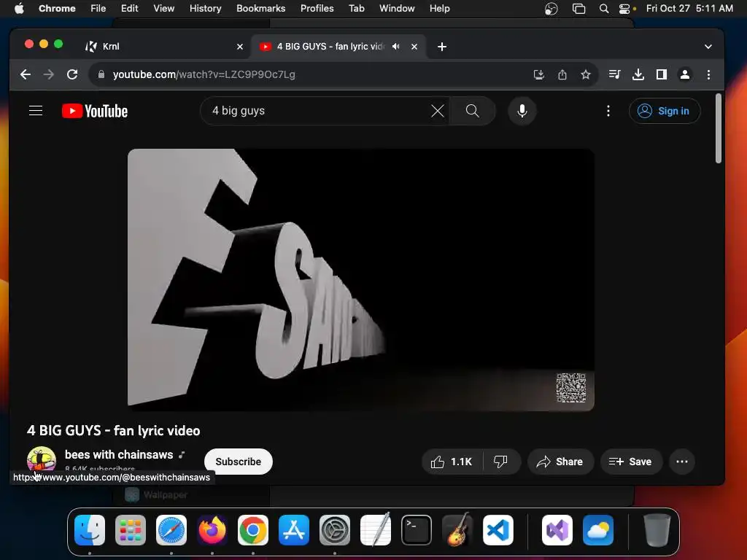Open Spotlight search in the menu bar
Screen dimensions: 747x560
(x=603, y=8)
